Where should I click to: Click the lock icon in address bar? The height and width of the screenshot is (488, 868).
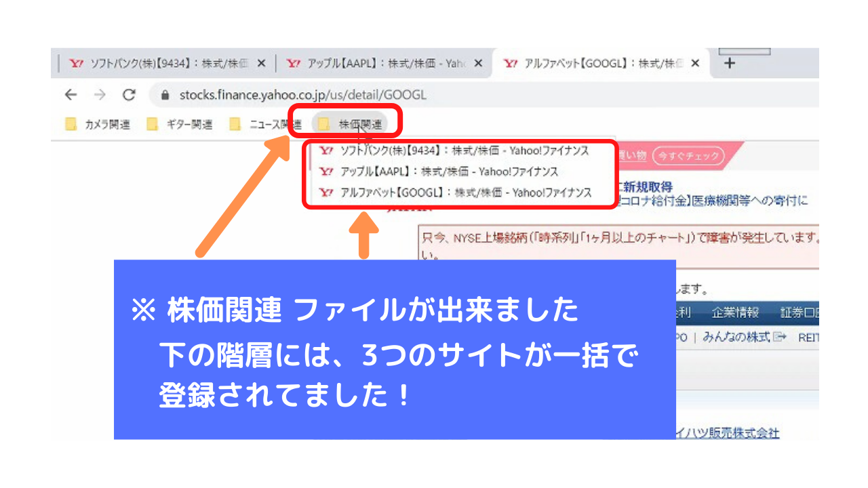[x=165, y=96]
